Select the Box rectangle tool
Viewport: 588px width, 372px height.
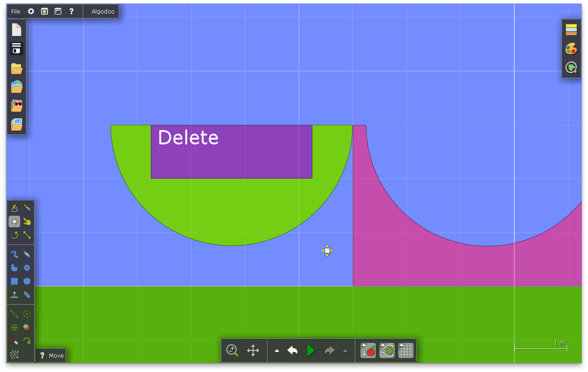[14, 281]
